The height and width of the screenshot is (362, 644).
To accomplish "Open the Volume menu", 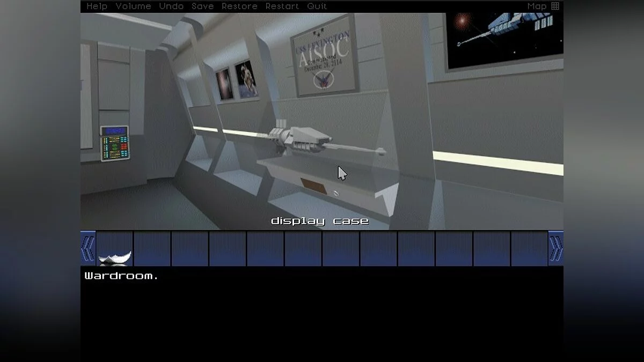I will (x=134, y=6).
